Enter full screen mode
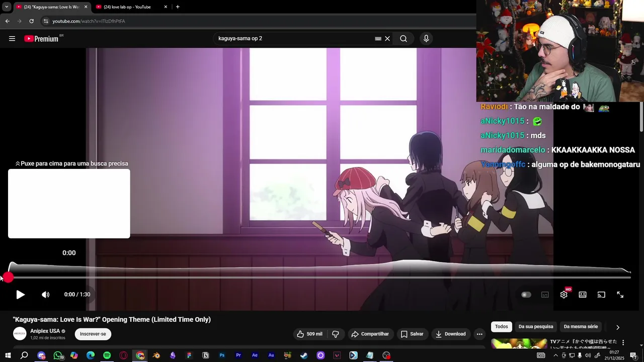Image resolution: width=644 pixels, height=362 pixels. (x=620, y=295)
